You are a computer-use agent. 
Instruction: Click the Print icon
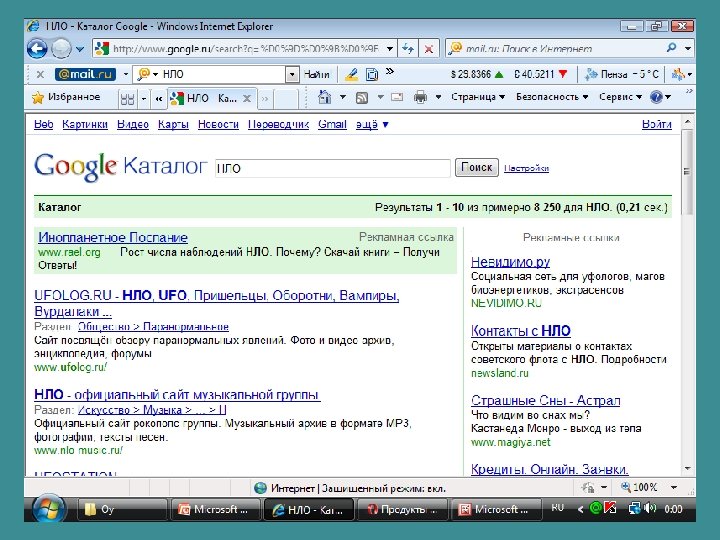pos(420,97)
